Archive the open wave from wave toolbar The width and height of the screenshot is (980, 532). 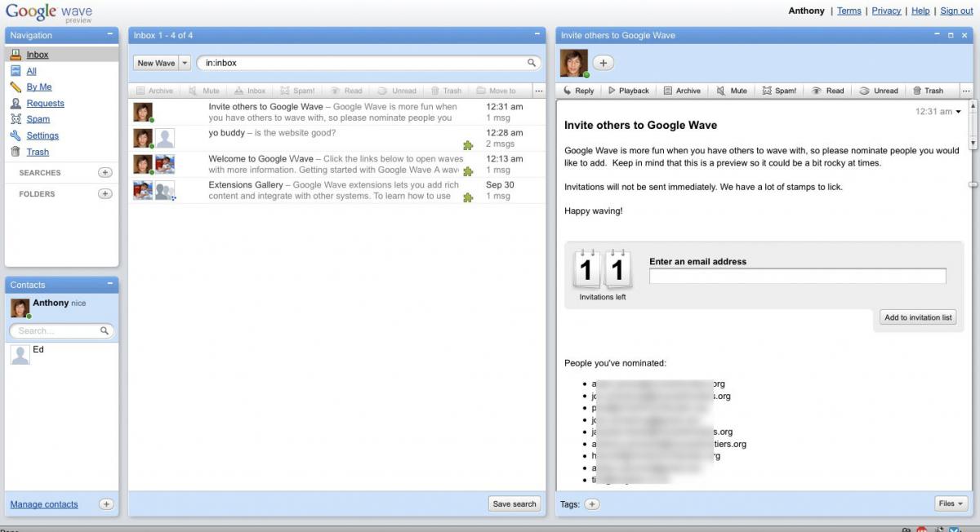(x=682, y=91)
